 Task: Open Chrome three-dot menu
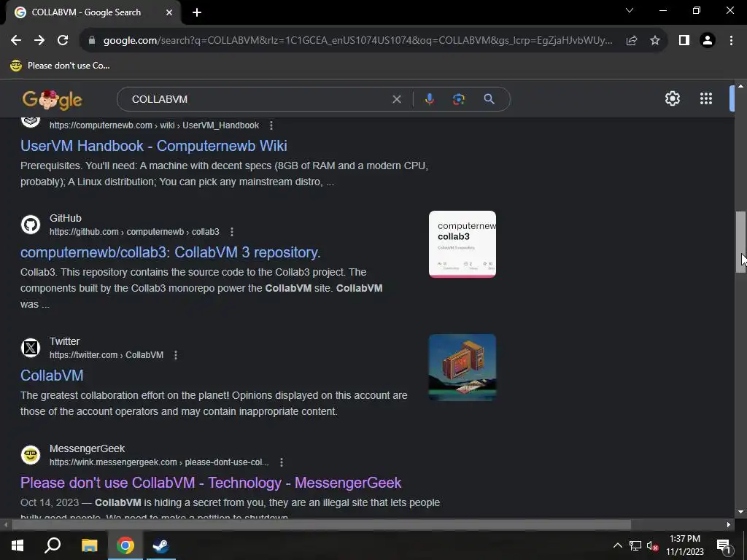[x=731, y=41]
